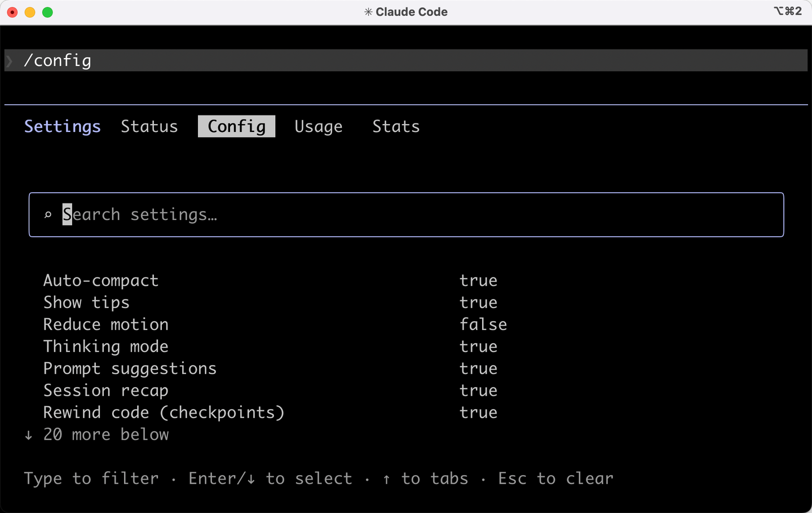Click the red close window button

pyautogui.click(x=12, y=12)
